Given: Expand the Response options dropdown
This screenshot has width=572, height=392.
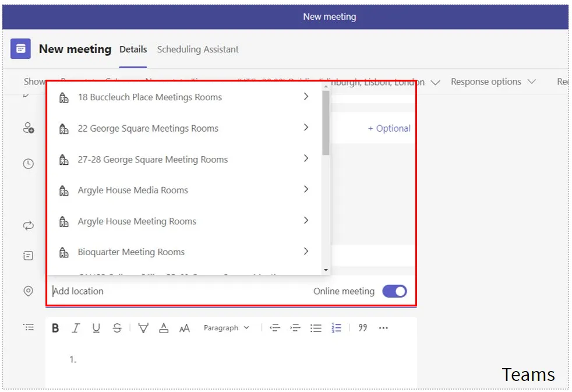Looking at the screenshot, I should [493, 82].
